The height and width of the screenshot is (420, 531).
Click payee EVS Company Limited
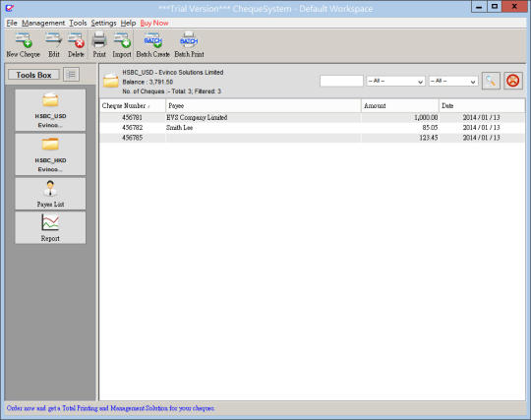pos(197,117)
